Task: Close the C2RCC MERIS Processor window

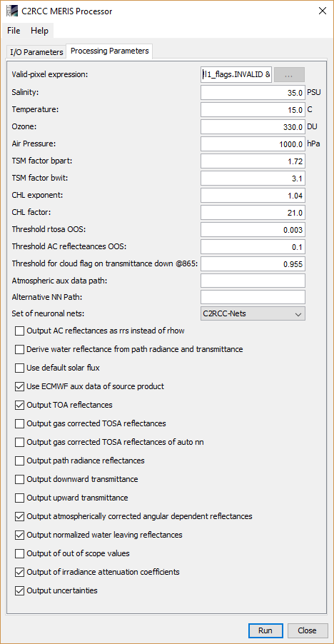Action: tap(323, 11)
